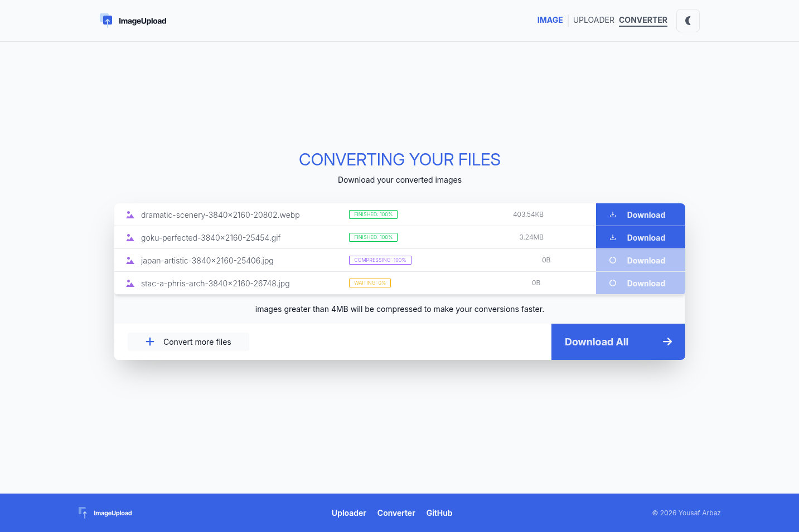
Task: Click Download All button
Action: coord(618,341)
